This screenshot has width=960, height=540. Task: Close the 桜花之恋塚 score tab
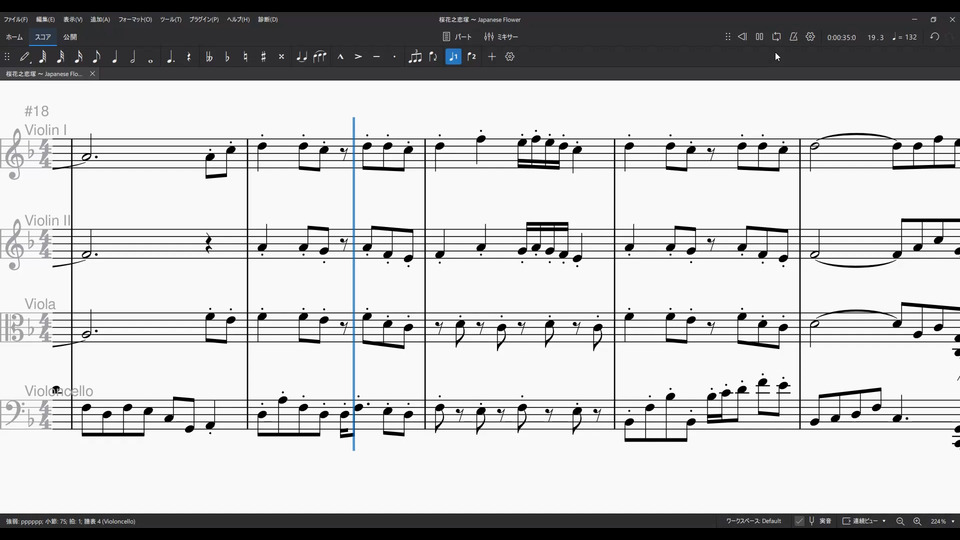(x=92, y=73)
